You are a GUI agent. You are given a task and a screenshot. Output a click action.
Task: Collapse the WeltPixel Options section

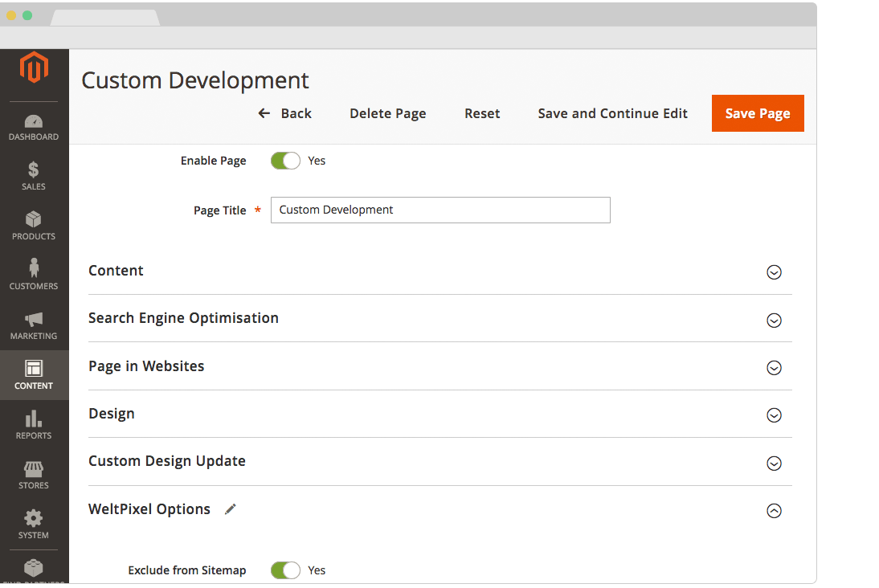[x=774, y=511]
